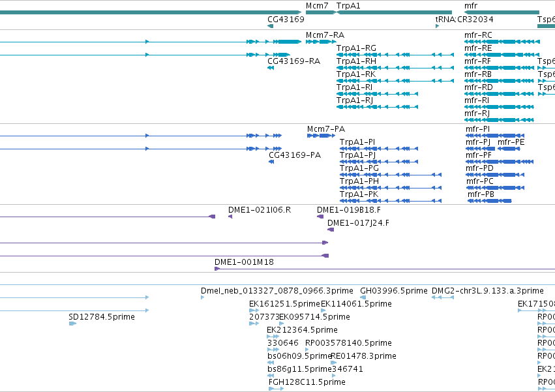The width and height of the screenshot is (555, 392).
Task: Click the EK212364.5prime EST label
Action: [302, 331]
